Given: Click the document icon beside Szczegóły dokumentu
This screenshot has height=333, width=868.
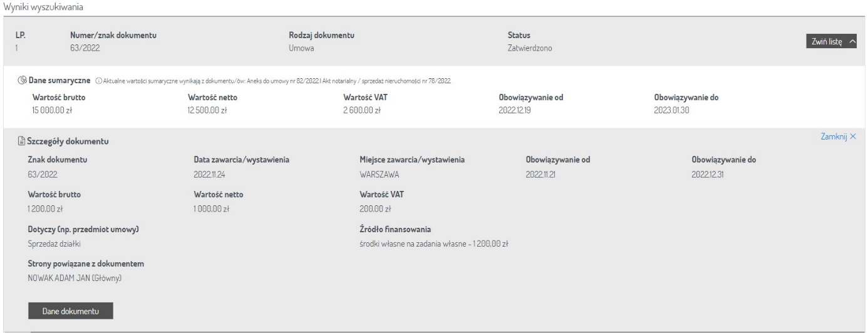Looking at the screenshot, I should pyautogui.click(x=21, y=143).
